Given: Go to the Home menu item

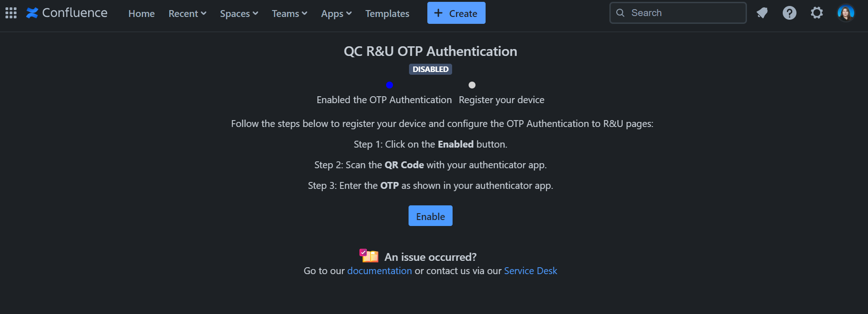Looking at the screenshot, I should (141, 14).
